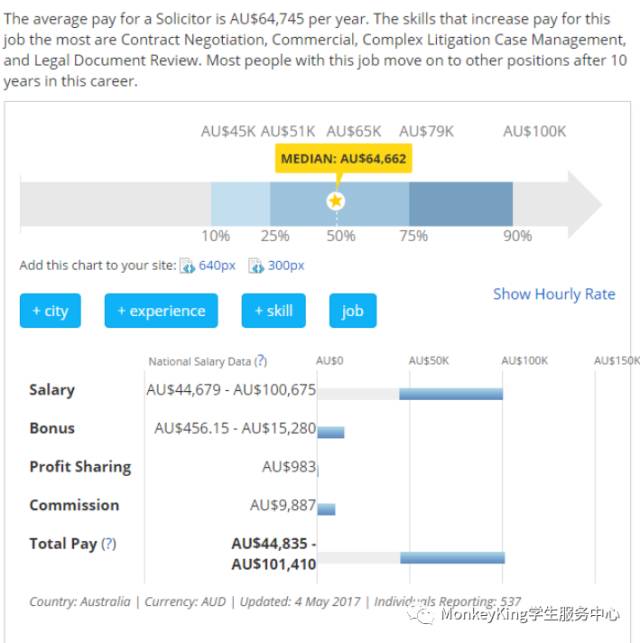640x643 pixels.
Task: Select the 10% to 25% light blue segment
Action: point(240,203)
